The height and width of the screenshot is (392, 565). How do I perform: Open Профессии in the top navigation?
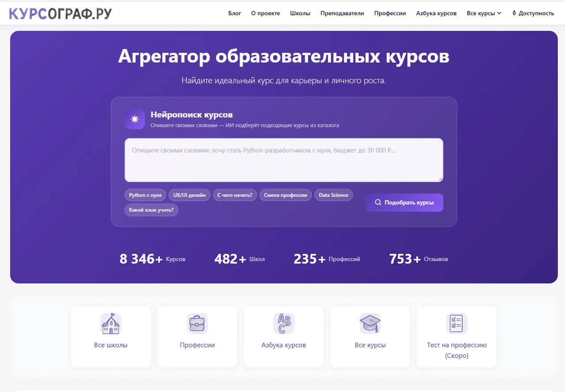390,13
